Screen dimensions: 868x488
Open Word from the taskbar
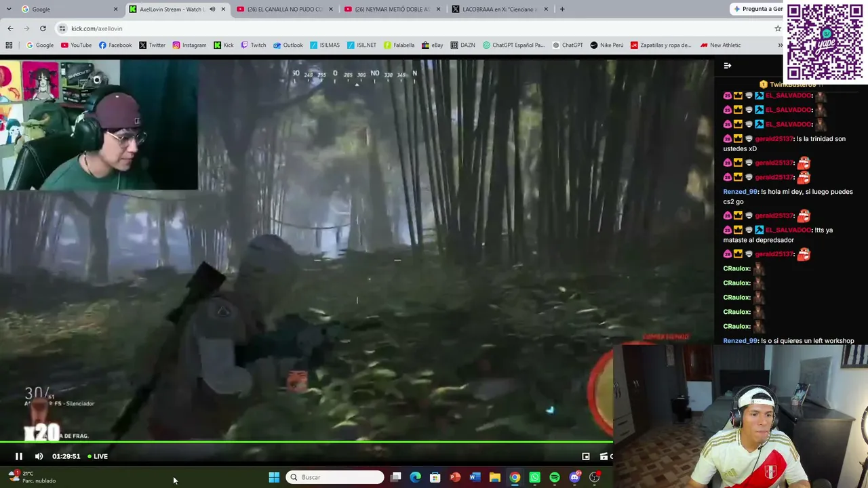click(x=475, y=477)
